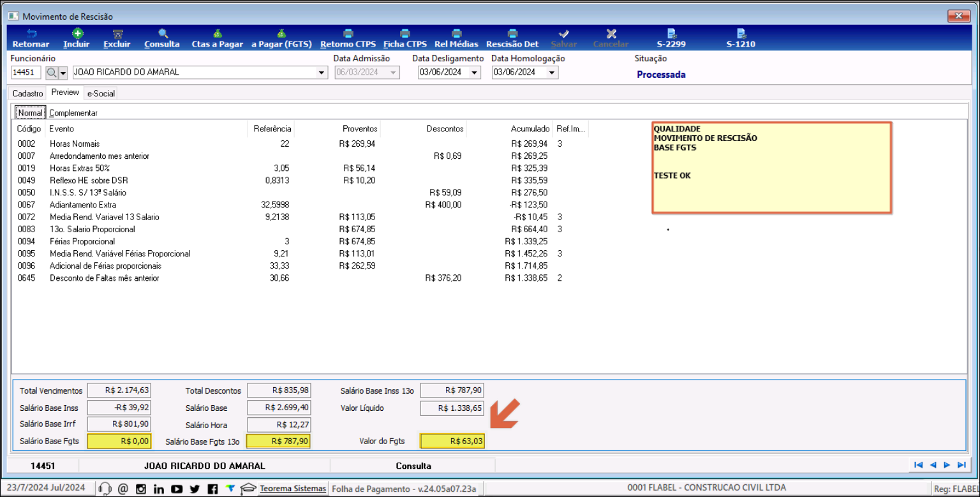Click the Descontos column header

(x=424, y=129)
